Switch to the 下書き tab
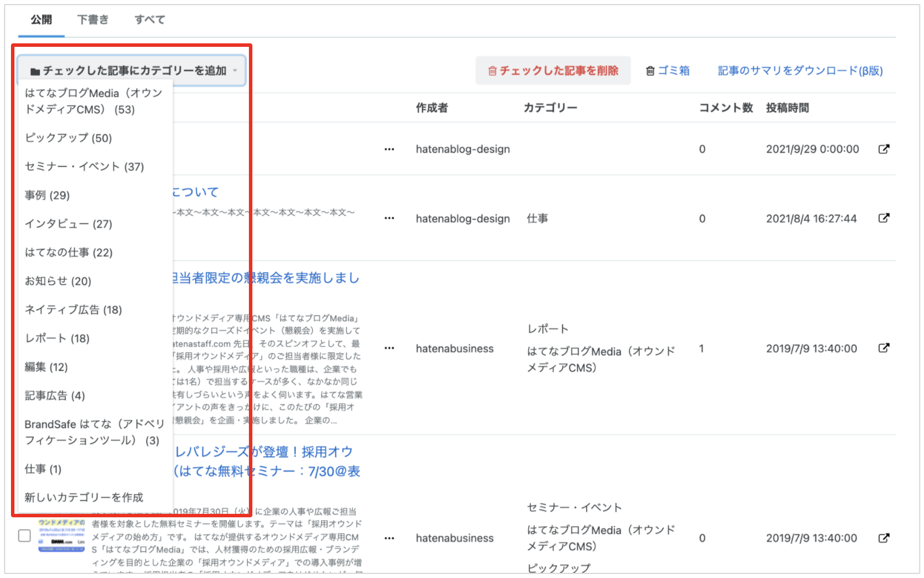 (92, 20)
